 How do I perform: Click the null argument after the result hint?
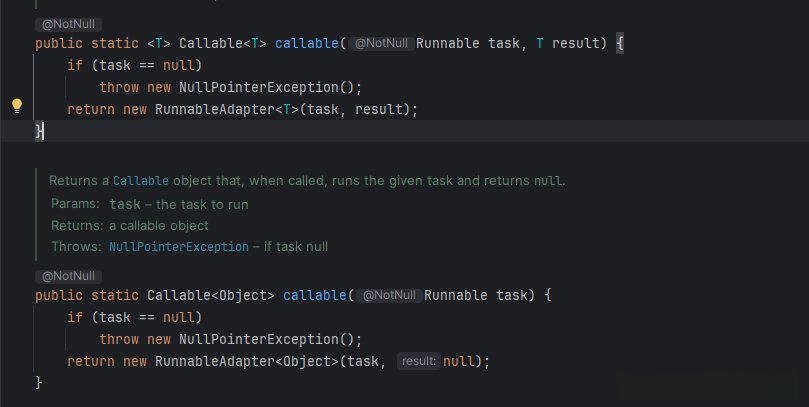[460, 361]
